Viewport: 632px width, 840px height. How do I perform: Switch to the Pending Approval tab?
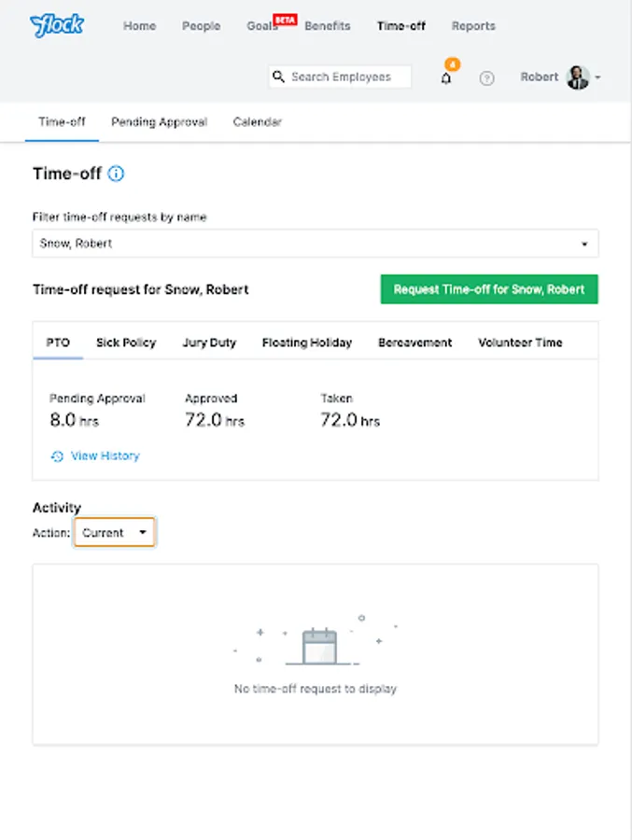[159, 122]
